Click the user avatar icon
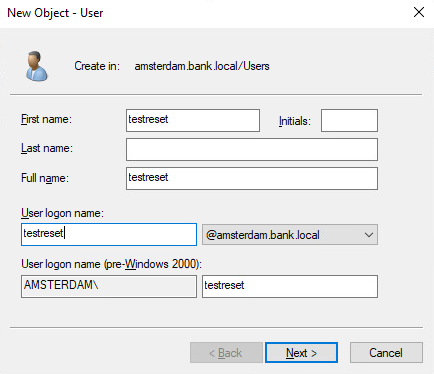The image size is (434, 374). point(37,66)
